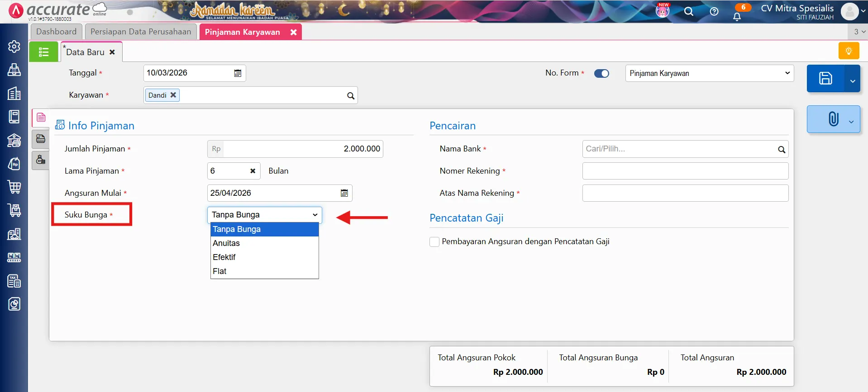This screenshot has height=392, width=868.
Task: Check Pembayaran Angsuran dengan Pencatatan Gaji
Action: tap(434, 242)
